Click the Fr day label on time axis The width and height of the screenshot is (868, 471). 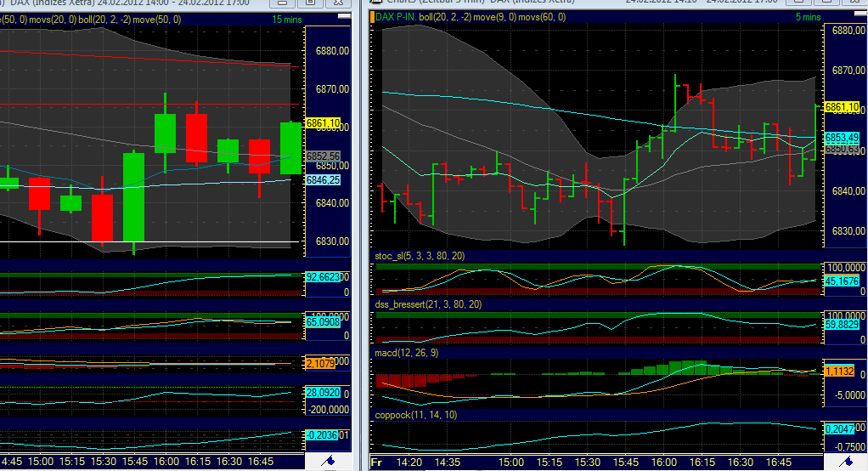pyautogui.click(x=376, y=462)
